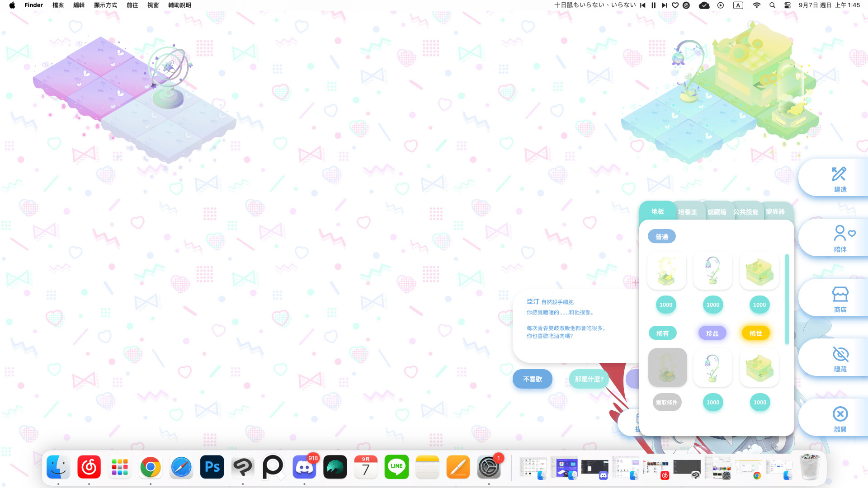Open Discord from the Dock

(x=304, y=467)
